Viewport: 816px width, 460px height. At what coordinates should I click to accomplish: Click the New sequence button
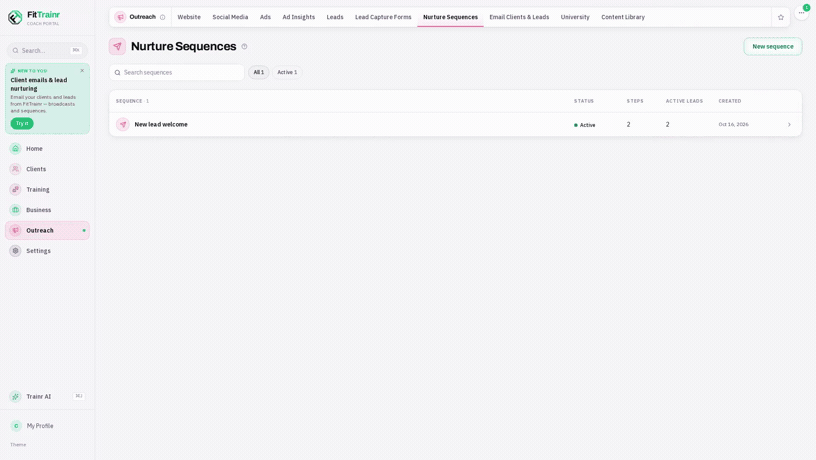coord(773,47)
